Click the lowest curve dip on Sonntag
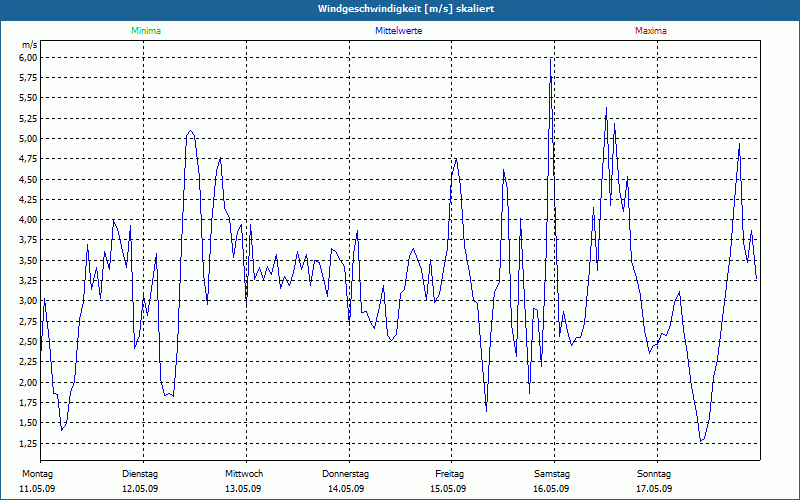This screenshot has height=500, width=800. point(702,441)
